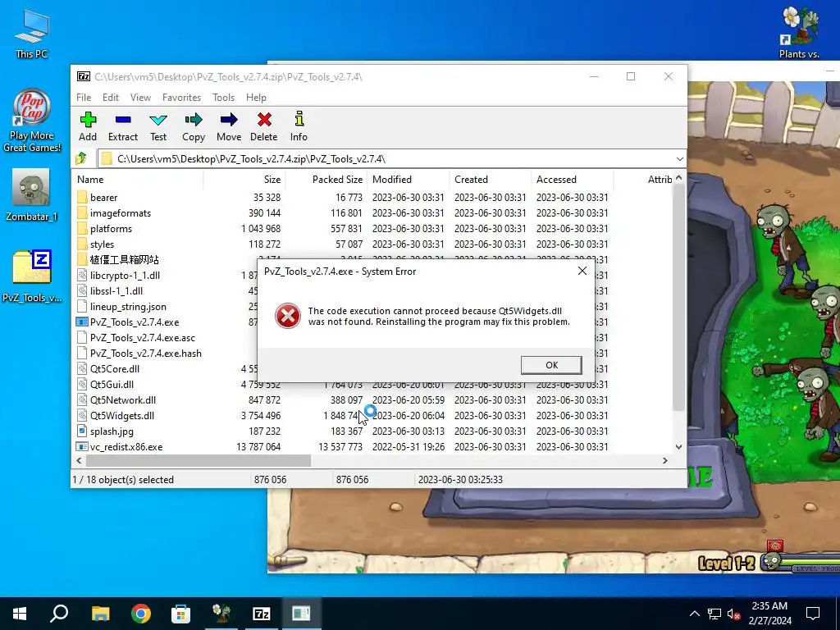The width and height of the screenshot is (840, 630).
Task: Select PvZ_Tools_v2.7.4.exe.hash file
Action: (146, 354)
